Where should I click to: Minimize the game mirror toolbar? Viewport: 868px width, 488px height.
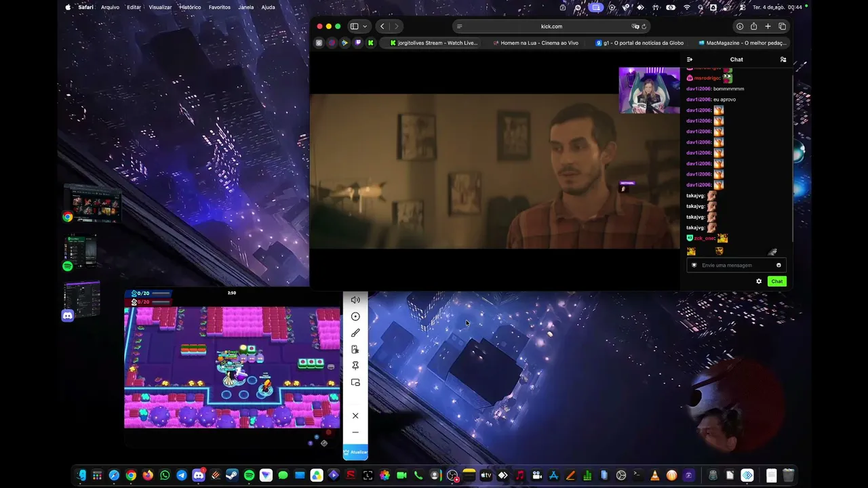pyautogui.click(x=355, y=432)
